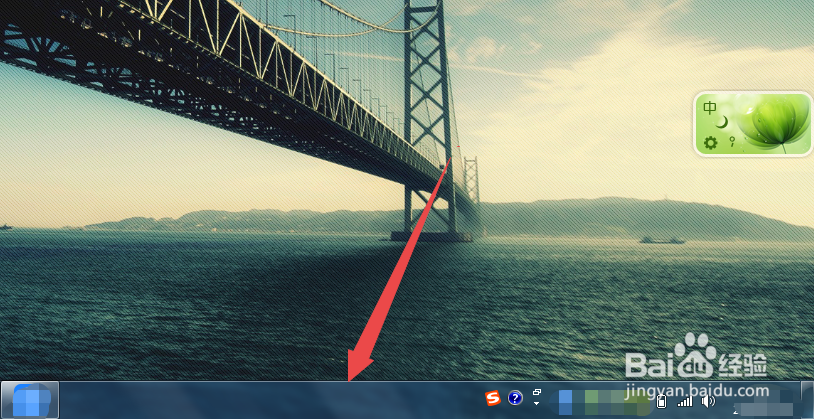Click the green leaf IME skin image

coord(773,124)
